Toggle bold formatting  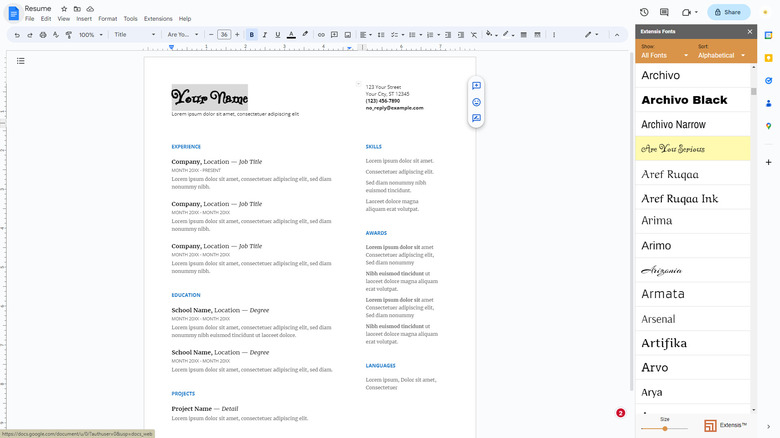pyautogui.click(x=251, y=34)
